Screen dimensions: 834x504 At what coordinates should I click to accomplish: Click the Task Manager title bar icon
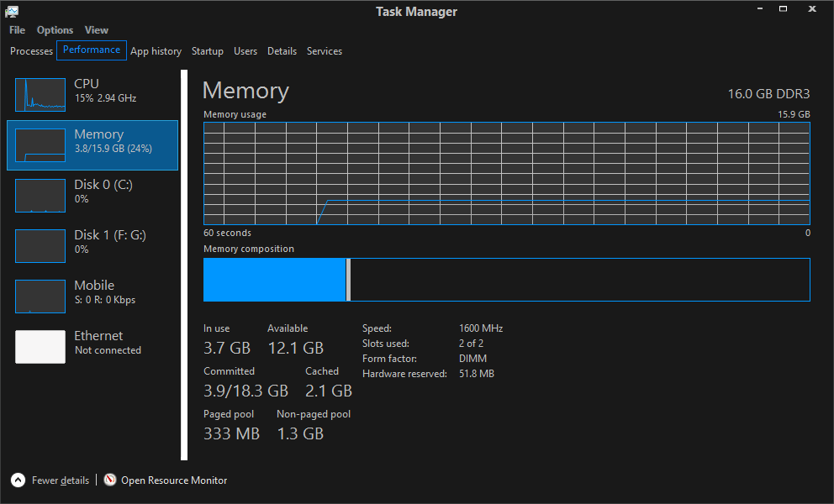12,11
